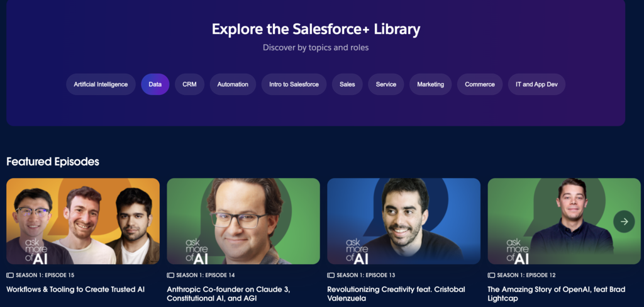Image resolution: width=644 pixels, height=307 pixels.
Task: Filter library by Marketing
Action: pyautogui.click(x=430, y=84)
